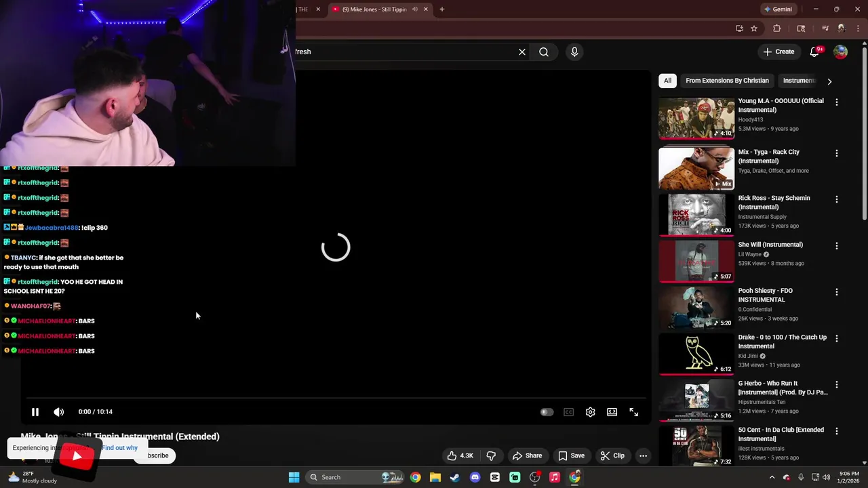Open more actions menu below video
The width and height of the screenshot is (868, 488).
click(643, 455)
